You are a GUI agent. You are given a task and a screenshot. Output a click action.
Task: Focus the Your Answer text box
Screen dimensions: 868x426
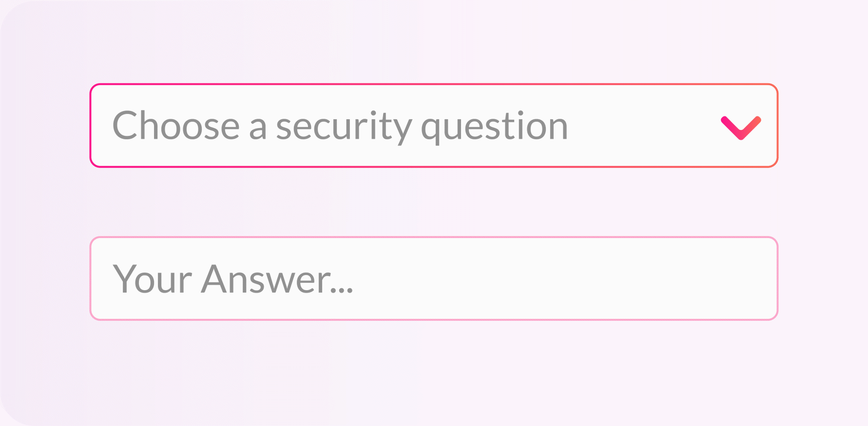(x=434, y=278)
